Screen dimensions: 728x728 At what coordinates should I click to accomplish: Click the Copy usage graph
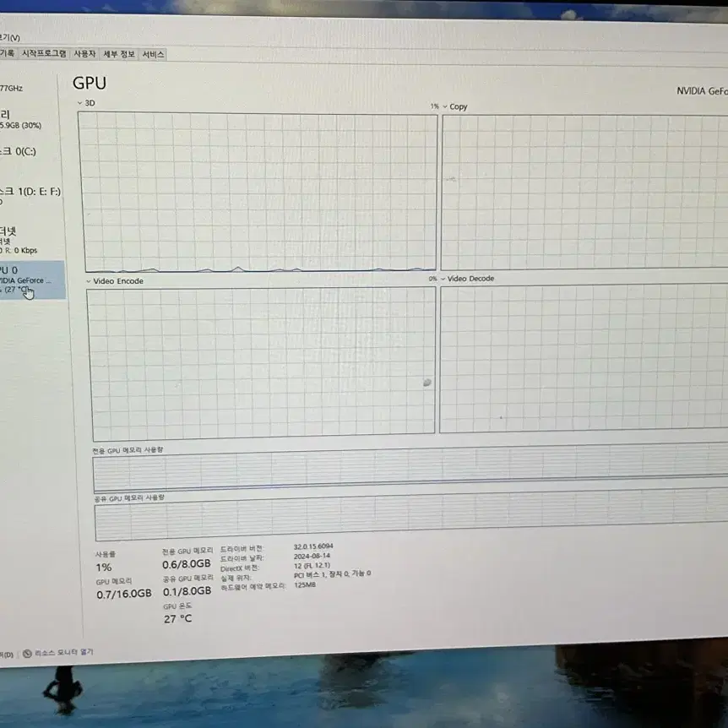point(584,192)
